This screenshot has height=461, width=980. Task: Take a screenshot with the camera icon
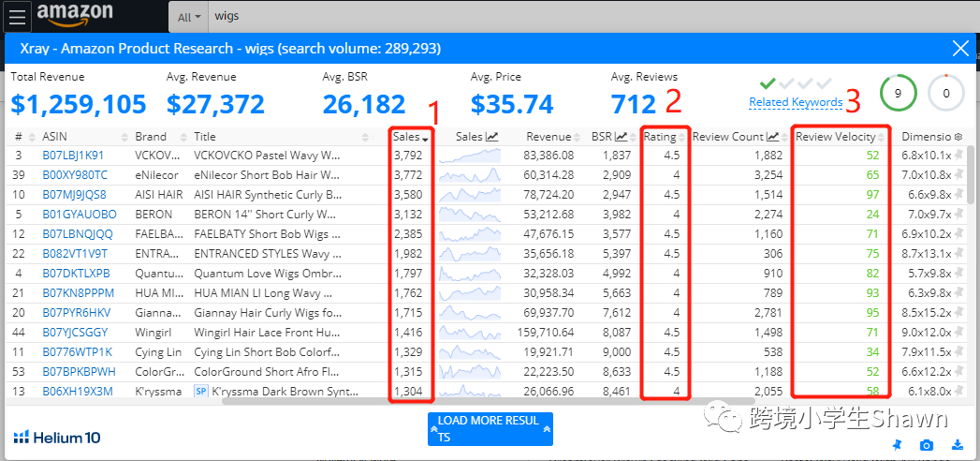(927, 445)
